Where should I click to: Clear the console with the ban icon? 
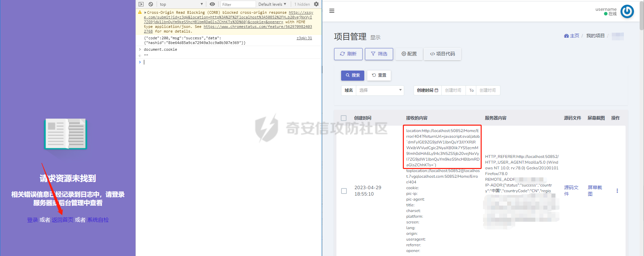coord(151,4)
